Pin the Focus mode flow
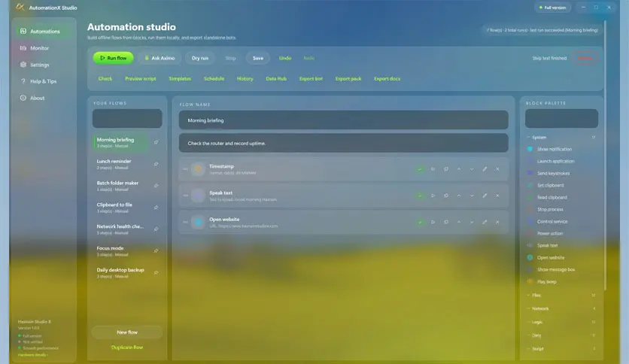Viewport: 629px width, 364px height. 156,250
